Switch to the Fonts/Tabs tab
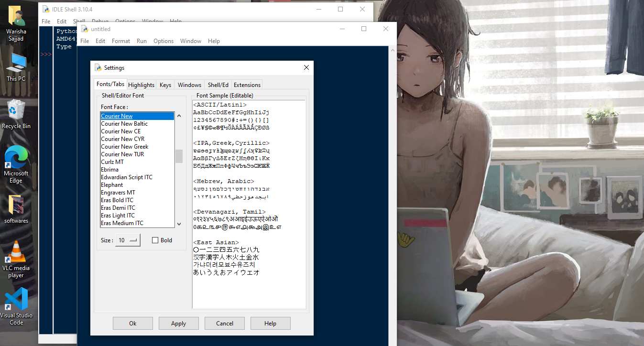The image size is (644, 346). pos(110,84)
